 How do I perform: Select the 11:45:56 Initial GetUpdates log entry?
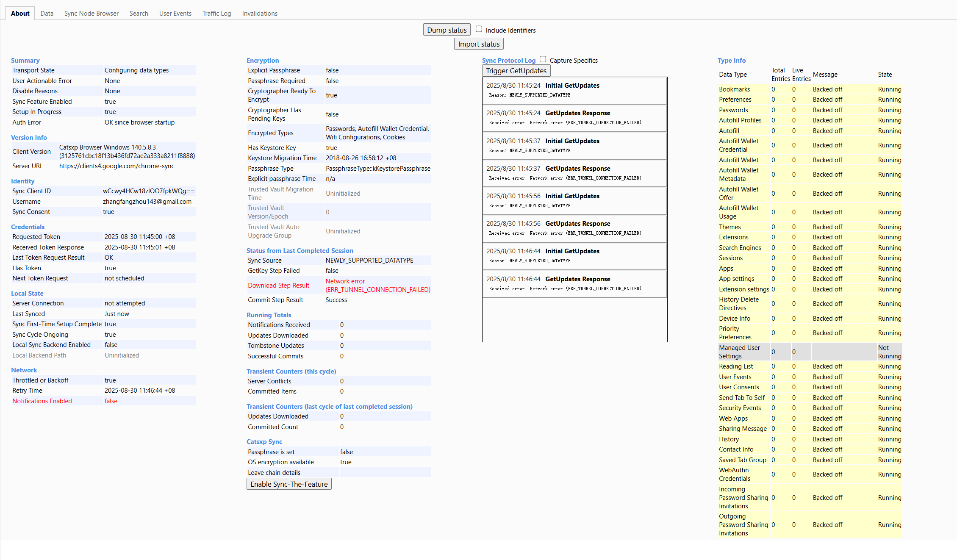coord(574,201)
